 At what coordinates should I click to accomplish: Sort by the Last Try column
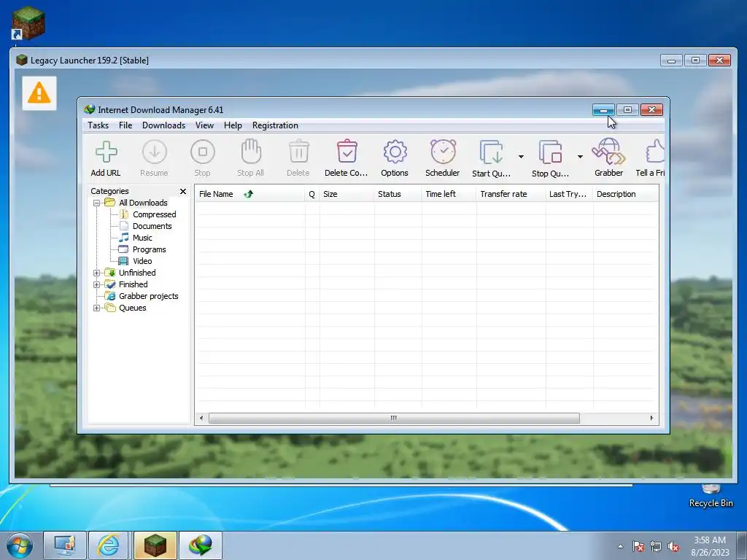tap(569, 194)
